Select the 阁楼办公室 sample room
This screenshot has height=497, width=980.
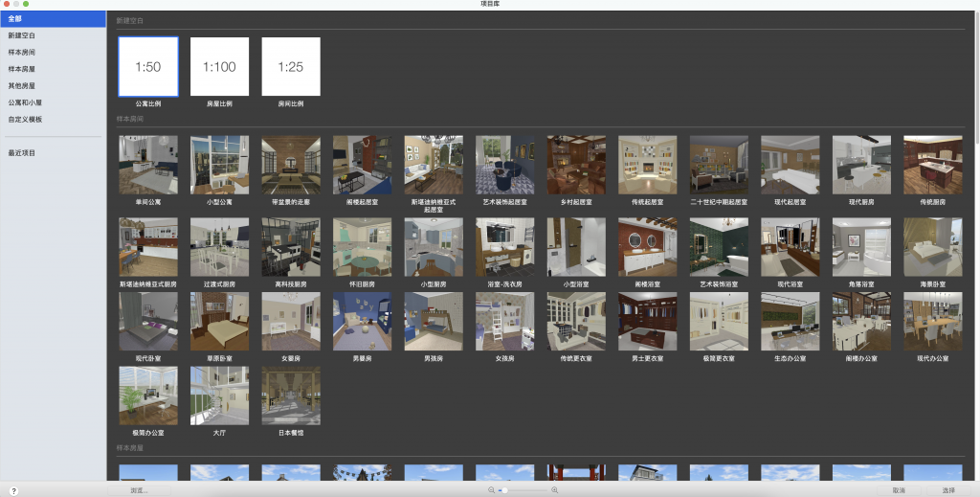(861, 322)
